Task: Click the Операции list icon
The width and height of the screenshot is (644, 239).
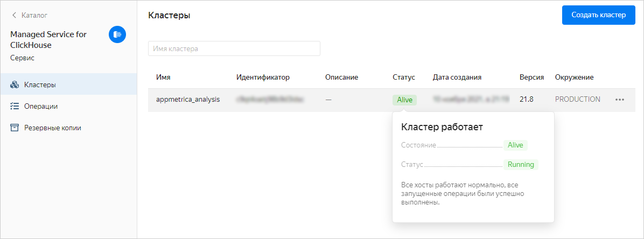Action: pyautogui.click(x=15, y=106)
